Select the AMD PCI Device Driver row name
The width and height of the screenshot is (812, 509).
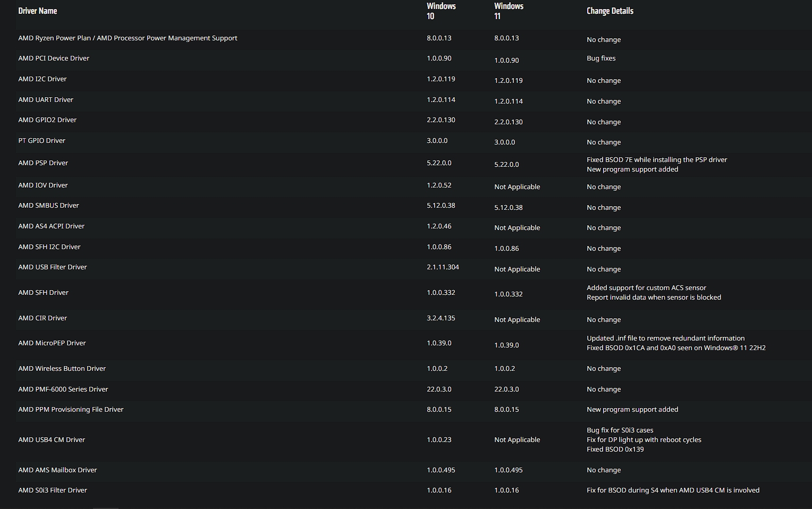pyautogui.click(x=54, y=58)
